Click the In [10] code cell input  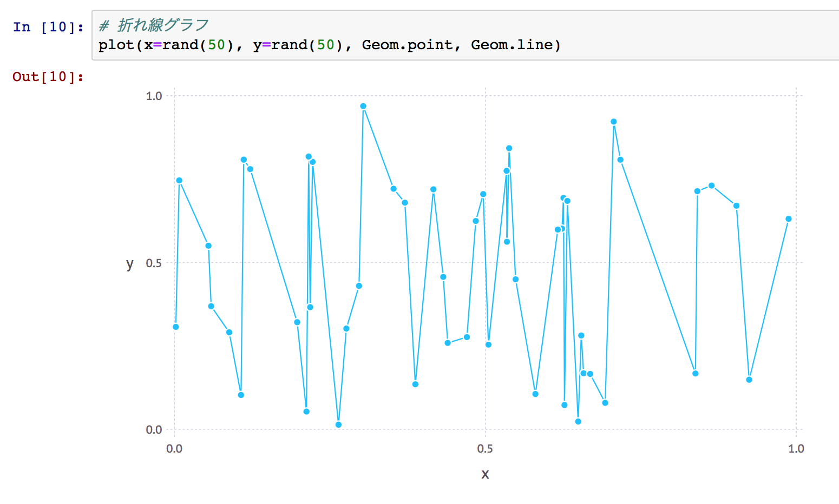pyautogui.click(x=466, y=35)
